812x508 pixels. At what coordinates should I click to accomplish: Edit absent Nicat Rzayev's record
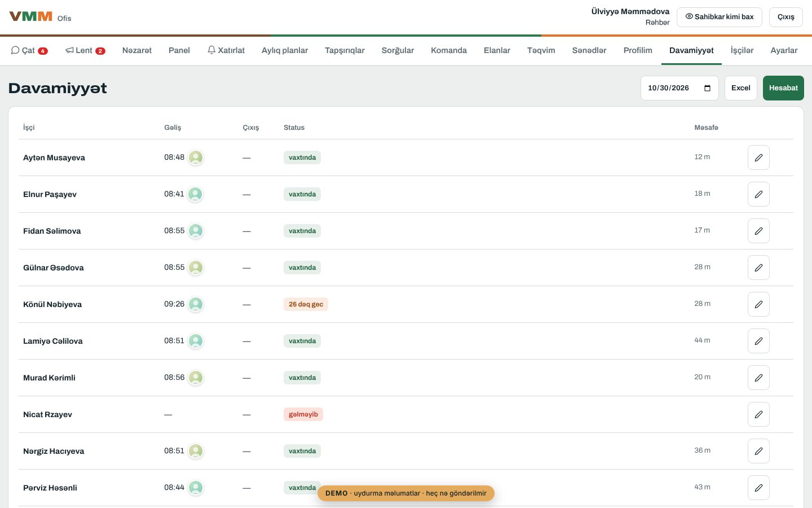(758, 414)
